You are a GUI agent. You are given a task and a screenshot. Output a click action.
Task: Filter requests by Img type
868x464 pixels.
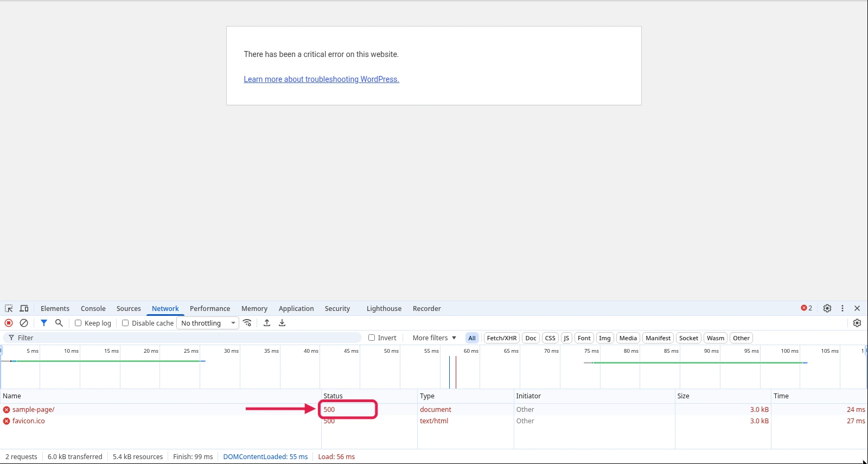tap(605, 338)
